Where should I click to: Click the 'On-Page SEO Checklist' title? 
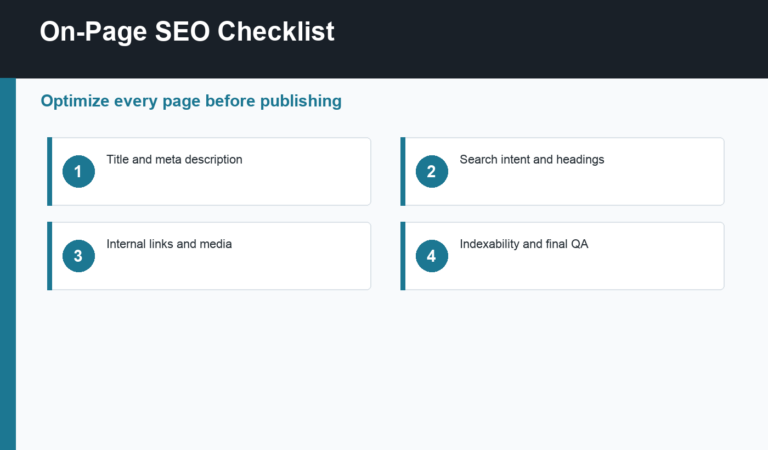pyautogui.click(x=187, y=32)
